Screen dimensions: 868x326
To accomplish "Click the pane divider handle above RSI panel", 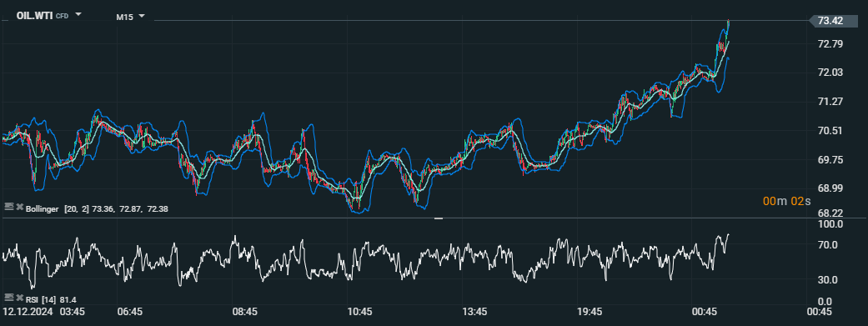I will pyautogui.click(x=439, y=218).
